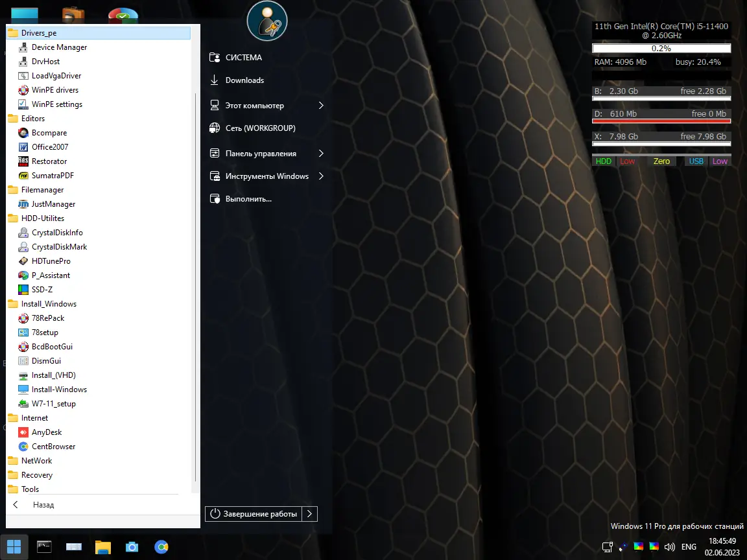The image size is (747, 560).
Task: Open the volume speaker icon in tray
Action: 670,546
